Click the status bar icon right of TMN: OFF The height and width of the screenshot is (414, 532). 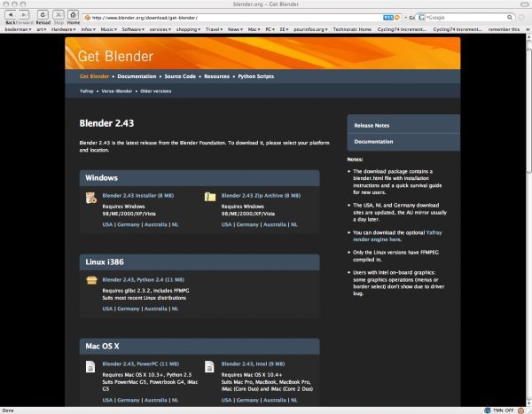520,410
